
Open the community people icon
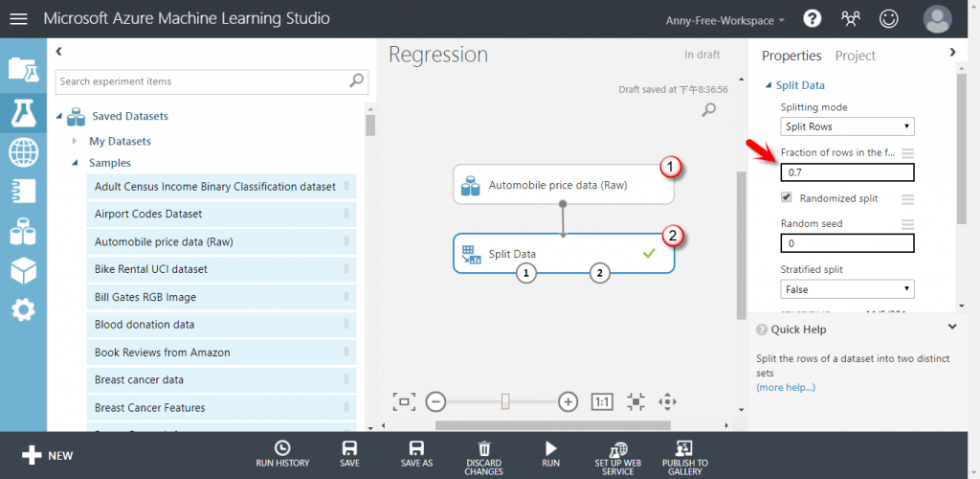[850, 19]
